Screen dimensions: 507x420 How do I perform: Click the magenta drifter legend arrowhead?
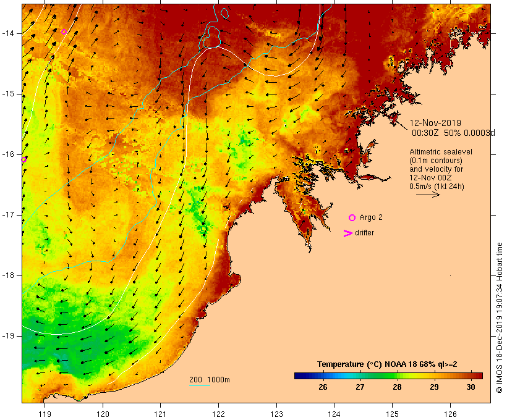(348, 233)
